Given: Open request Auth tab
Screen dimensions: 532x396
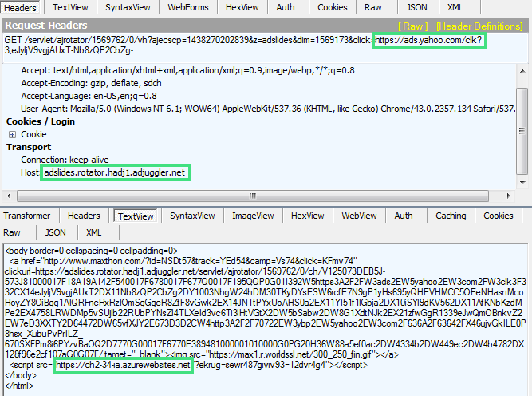Looking at the screenshot, I should [x=286, y=7].
